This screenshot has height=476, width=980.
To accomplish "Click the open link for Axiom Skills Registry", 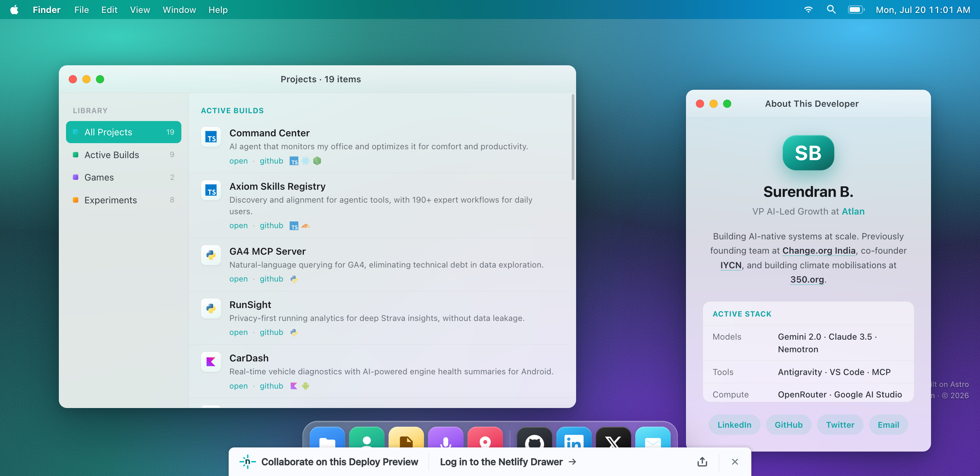I will point(239,226).
